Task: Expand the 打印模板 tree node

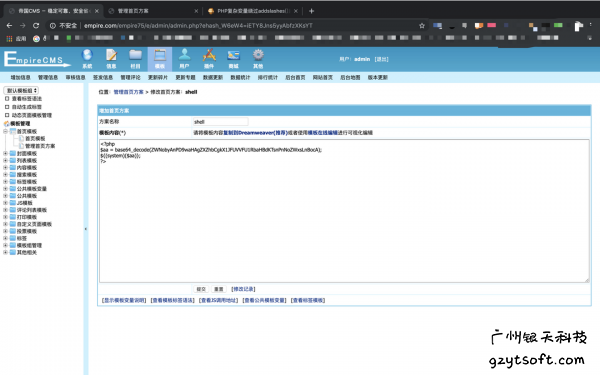Action: [x=6, y=217]
